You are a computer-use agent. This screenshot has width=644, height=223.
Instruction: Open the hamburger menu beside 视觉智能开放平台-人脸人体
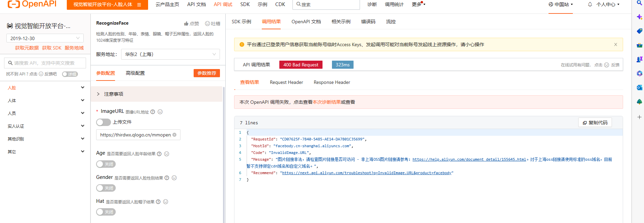[139, 5]
